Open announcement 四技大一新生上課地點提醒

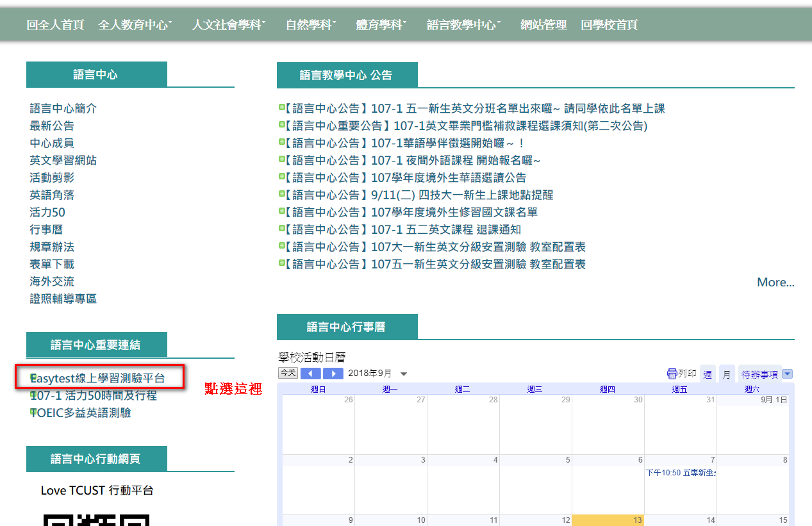point(419,195)
